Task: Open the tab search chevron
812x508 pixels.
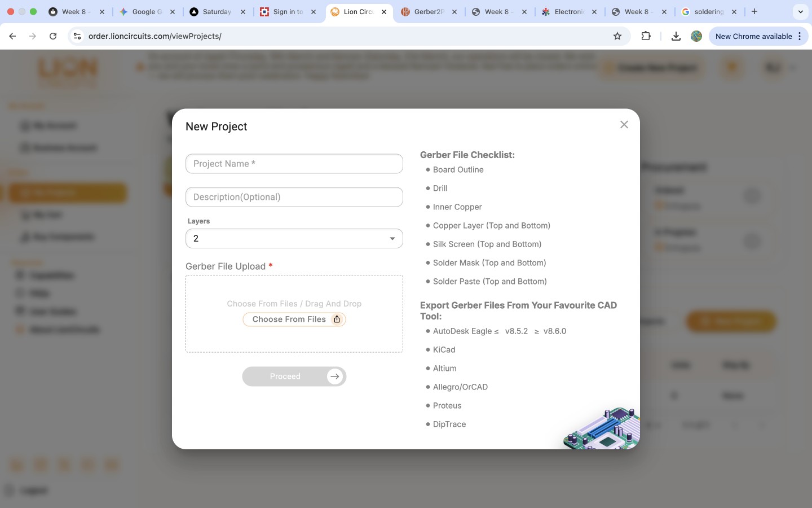Action: tap(800, 11)
